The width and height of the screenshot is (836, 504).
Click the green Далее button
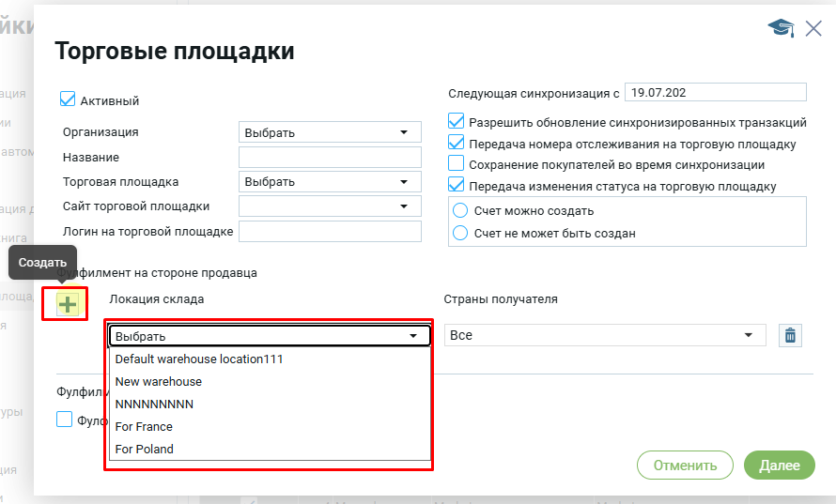[779, 465]
